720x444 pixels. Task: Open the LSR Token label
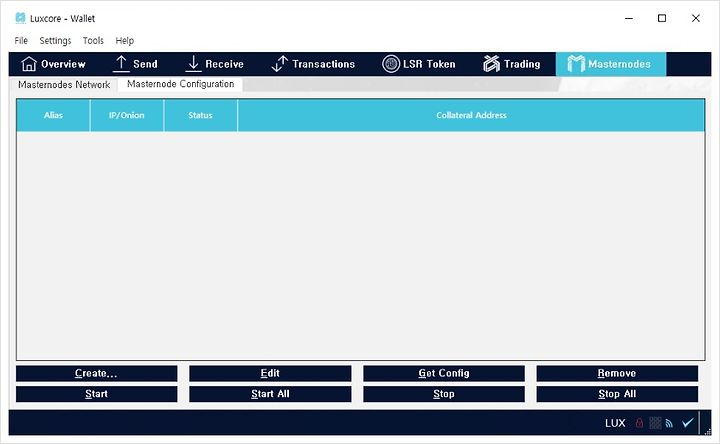click(429, 64)
